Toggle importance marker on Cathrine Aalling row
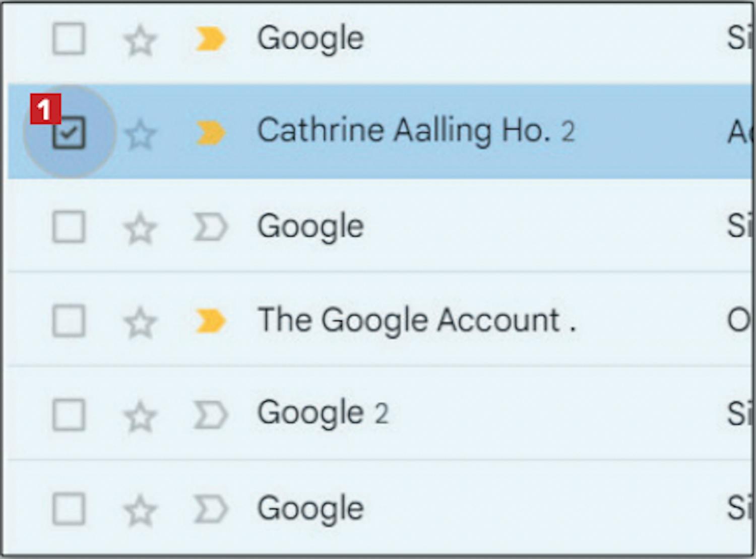 pos(210,133)
